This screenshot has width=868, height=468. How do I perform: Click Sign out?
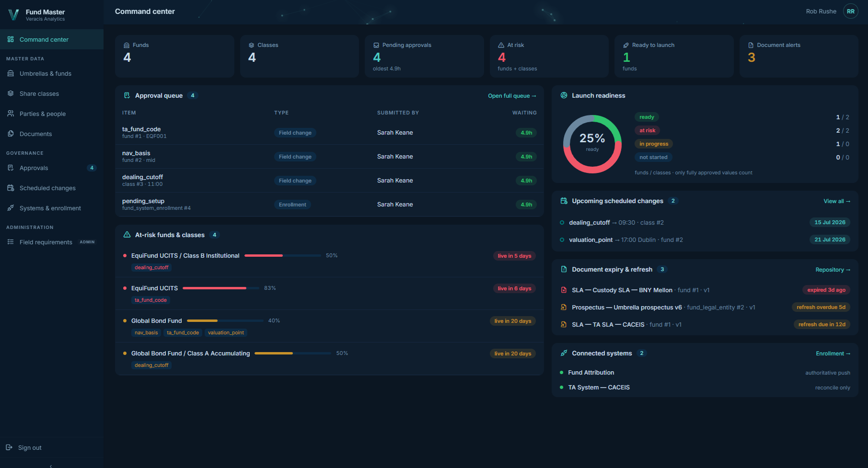[30, 447]
